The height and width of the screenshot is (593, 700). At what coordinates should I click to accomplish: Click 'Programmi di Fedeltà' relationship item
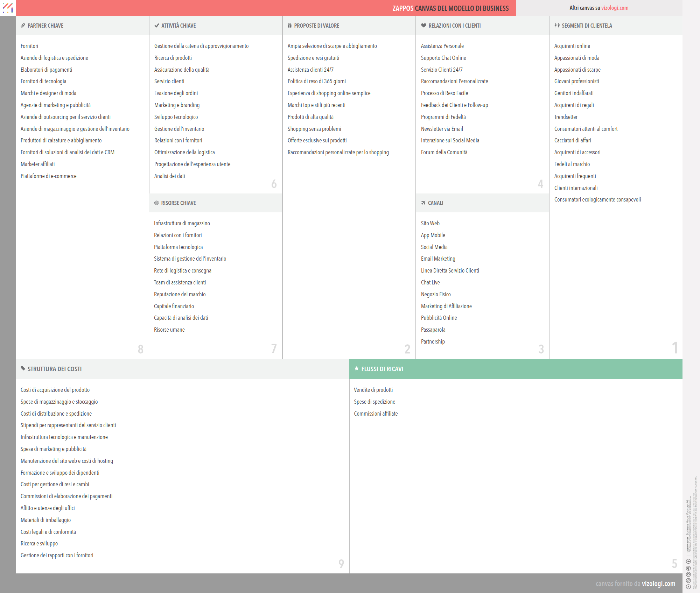443,117
